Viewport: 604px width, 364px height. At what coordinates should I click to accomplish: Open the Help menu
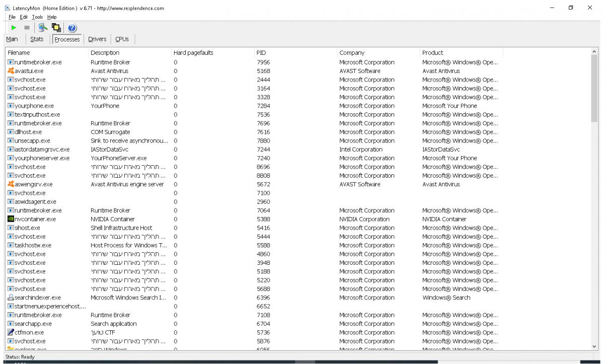click(52, 17)
